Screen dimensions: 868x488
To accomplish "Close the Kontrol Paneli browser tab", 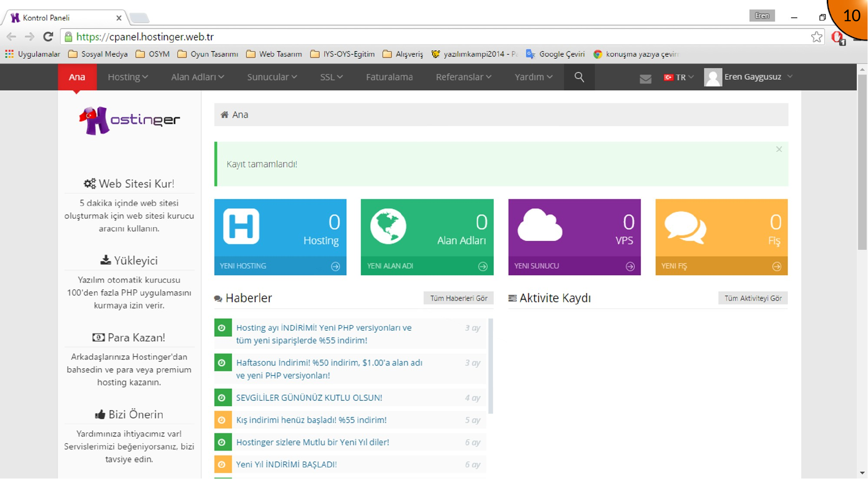I will 119,18.
